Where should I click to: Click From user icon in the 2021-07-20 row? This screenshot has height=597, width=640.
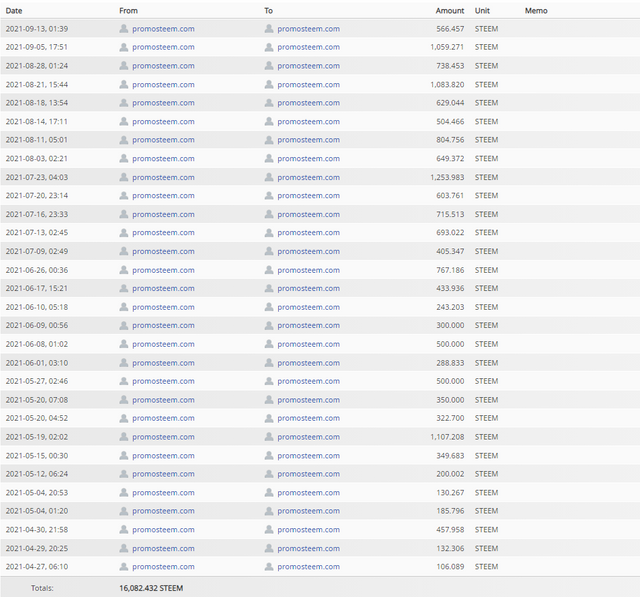pyautogui.click(x=124, y=196)
